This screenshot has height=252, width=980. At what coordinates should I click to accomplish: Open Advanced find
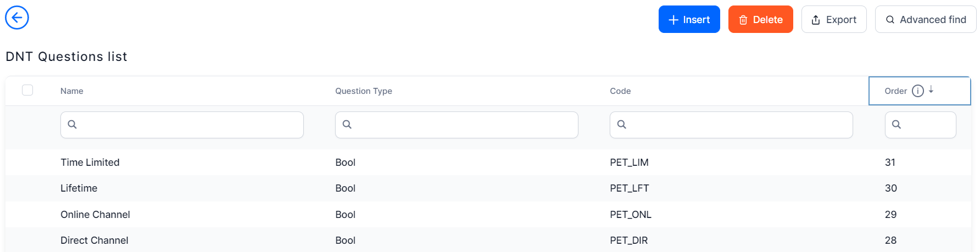(925, 20)
